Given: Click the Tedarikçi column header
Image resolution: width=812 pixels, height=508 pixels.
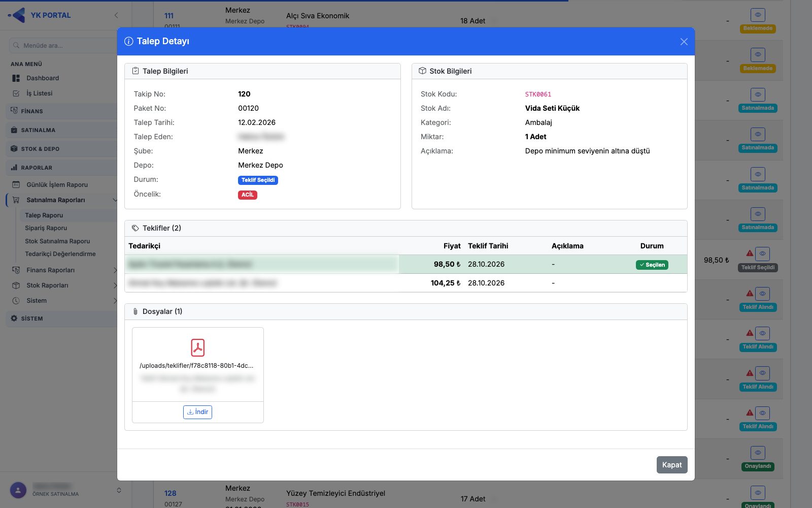Looking at the screenshot, I should [x=145, y=246].
